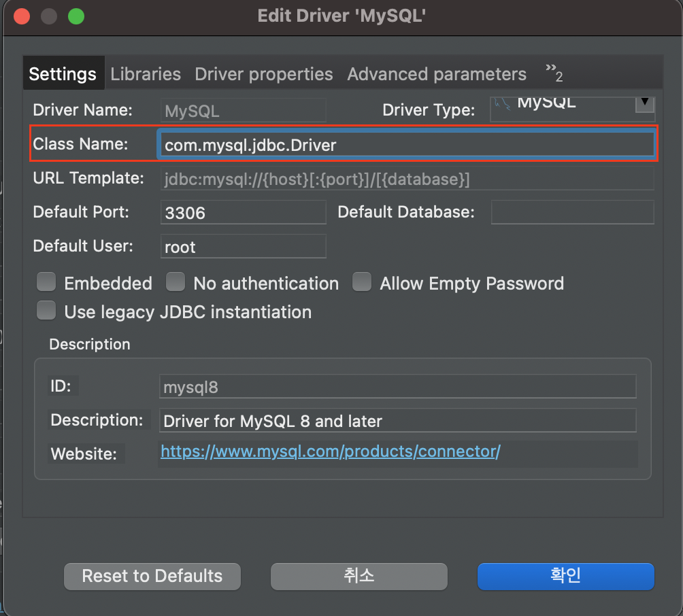Click the Description group heading
Viewport: 683px width, 616px height.
coord(90,344)
